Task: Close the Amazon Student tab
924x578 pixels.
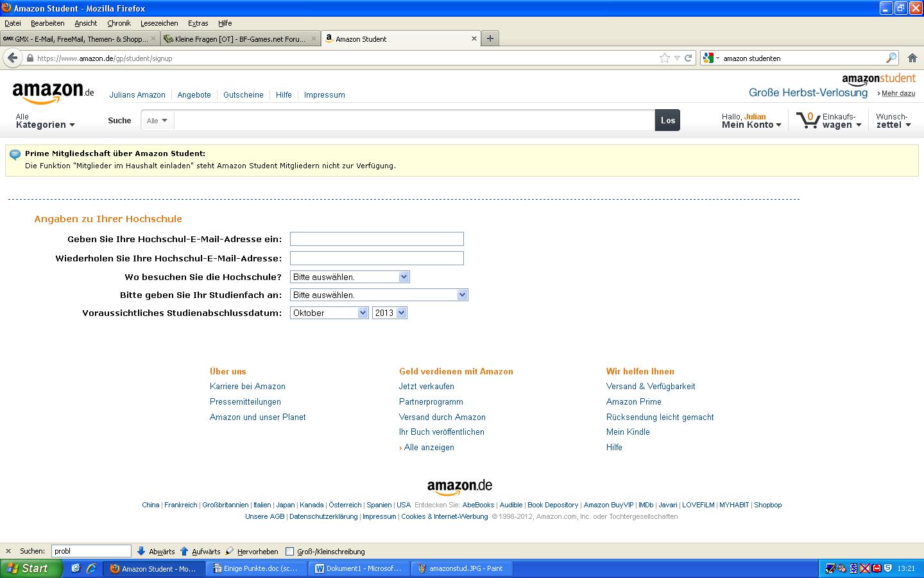Action: tap(474, 39)
